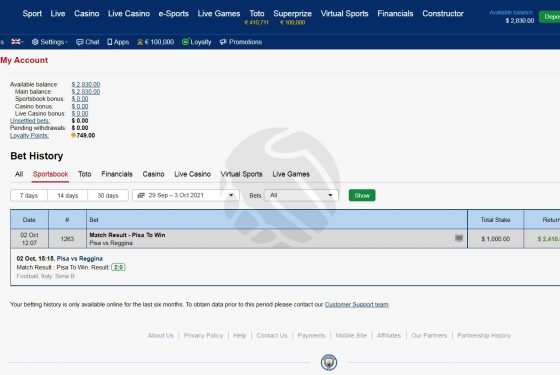Select the 30 days filter

(108, 196)
